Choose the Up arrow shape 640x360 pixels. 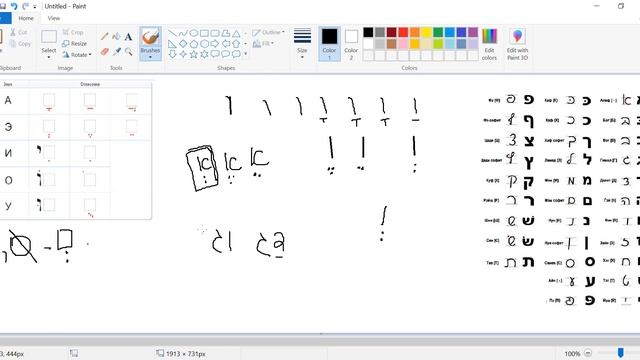tap(236, 44)
